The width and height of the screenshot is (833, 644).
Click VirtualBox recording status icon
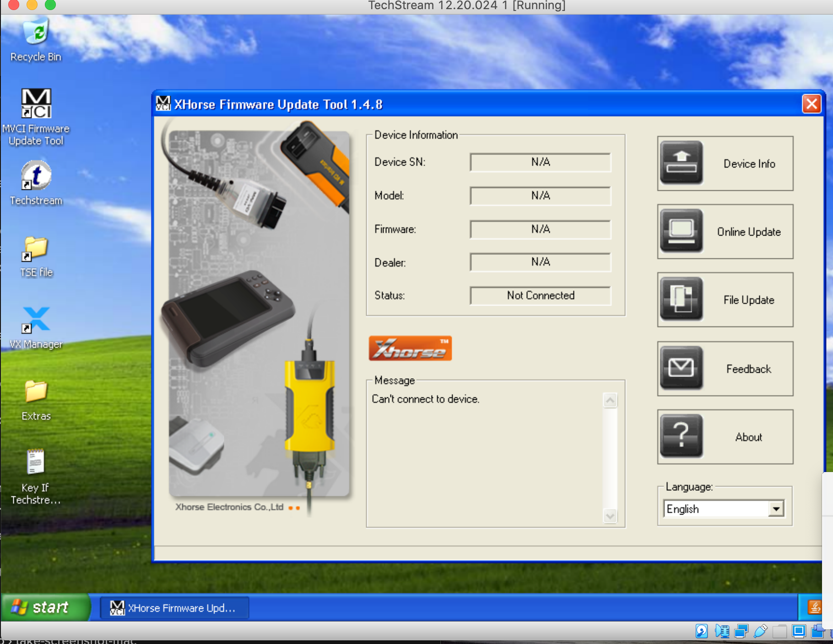click(x=818, y=631)
